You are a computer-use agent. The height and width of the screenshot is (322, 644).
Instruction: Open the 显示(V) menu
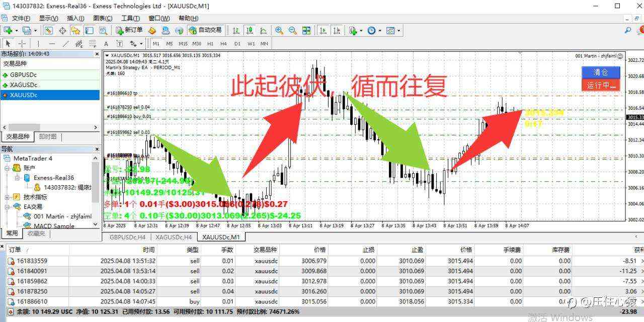coord(49,18)
